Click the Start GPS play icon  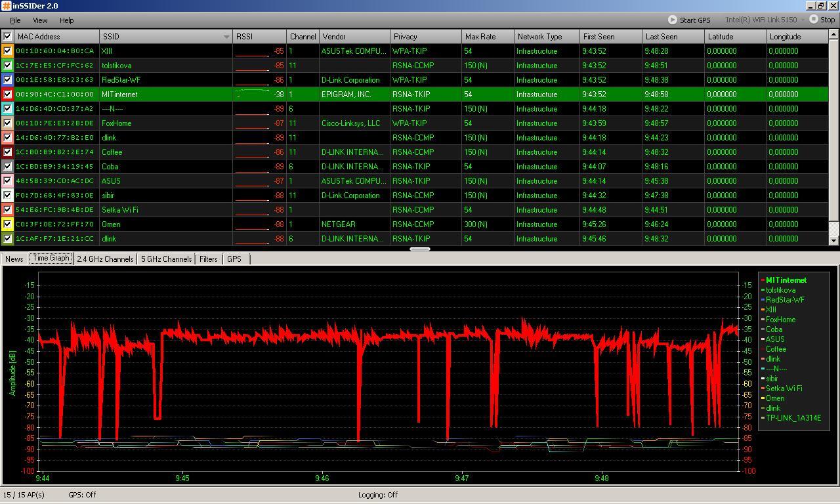pyautogui.click(x=672, y=20)
